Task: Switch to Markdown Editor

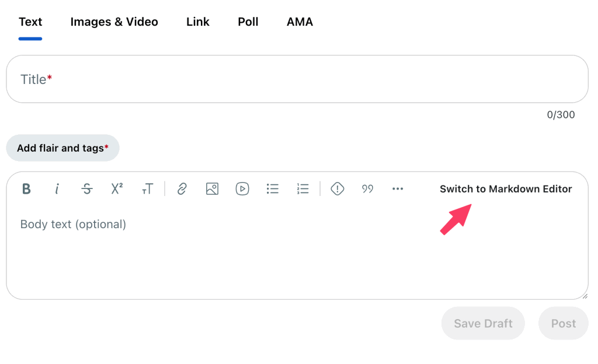Action: click(506, 189)
